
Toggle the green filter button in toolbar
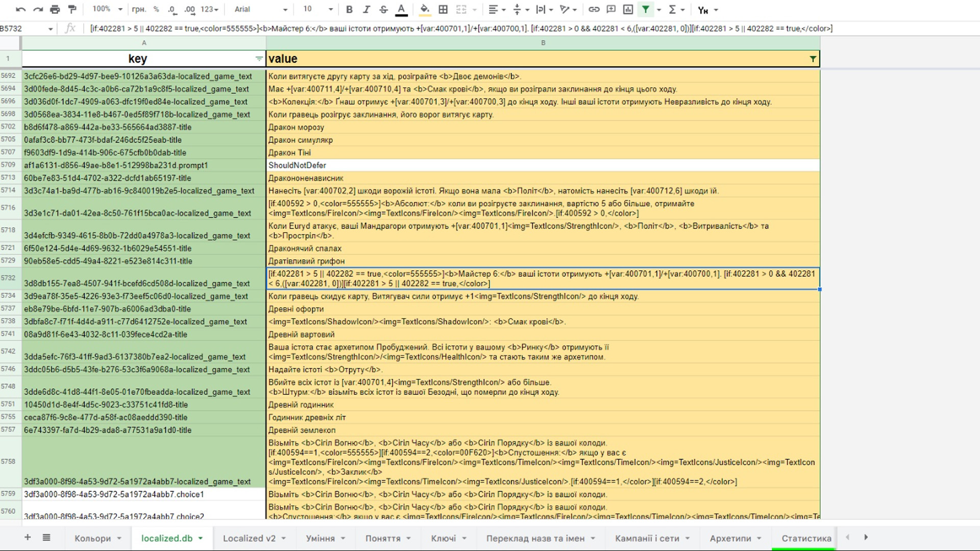pos(646,9)
